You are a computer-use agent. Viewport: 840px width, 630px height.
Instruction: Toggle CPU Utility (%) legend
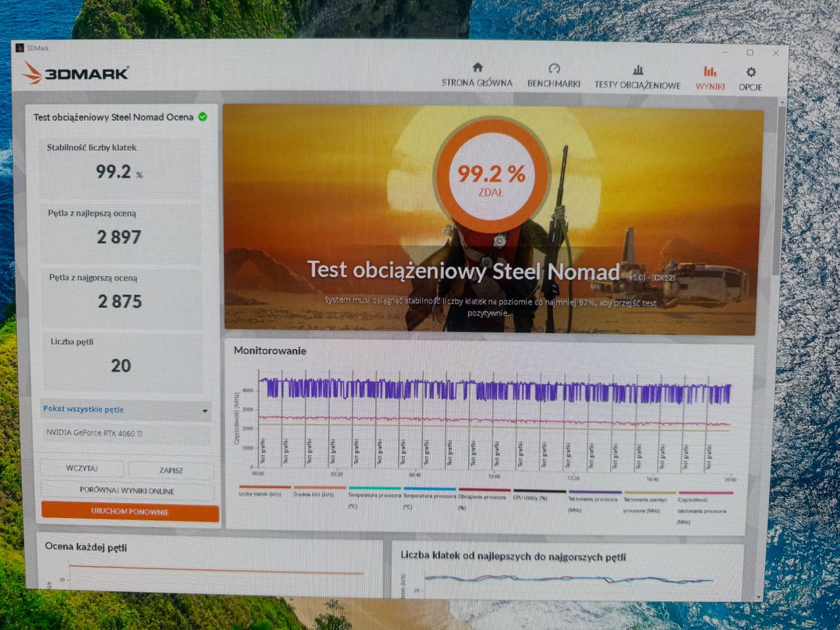(x=539, y=494)
